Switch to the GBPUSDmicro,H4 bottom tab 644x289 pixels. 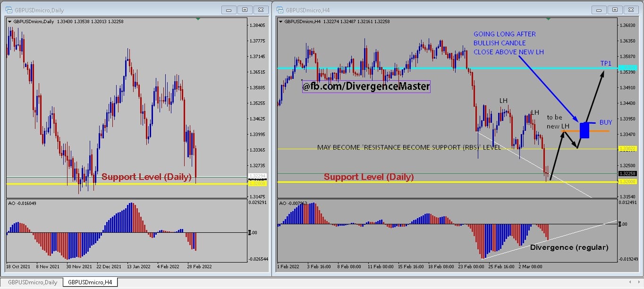point(90,282)
